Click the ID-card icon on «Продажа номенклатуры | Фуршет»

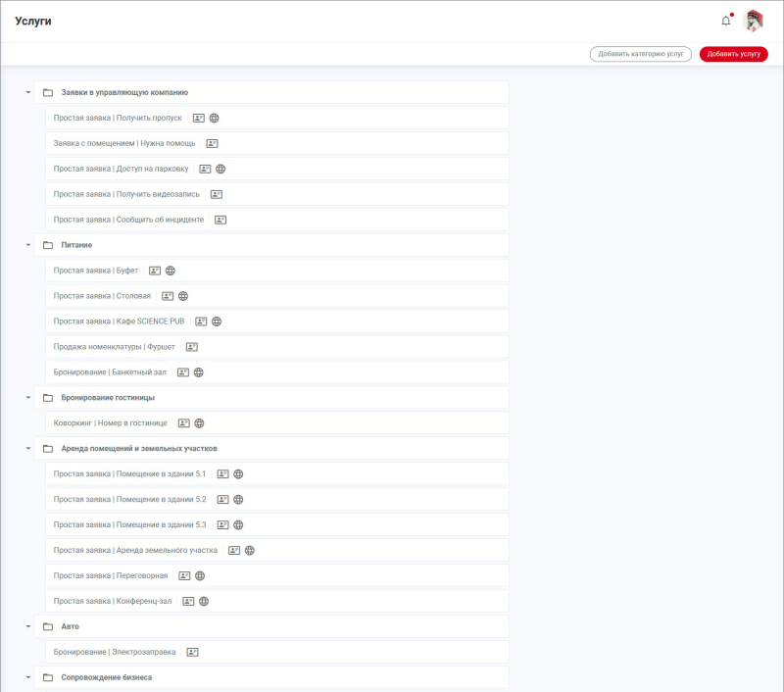[191, 346]
